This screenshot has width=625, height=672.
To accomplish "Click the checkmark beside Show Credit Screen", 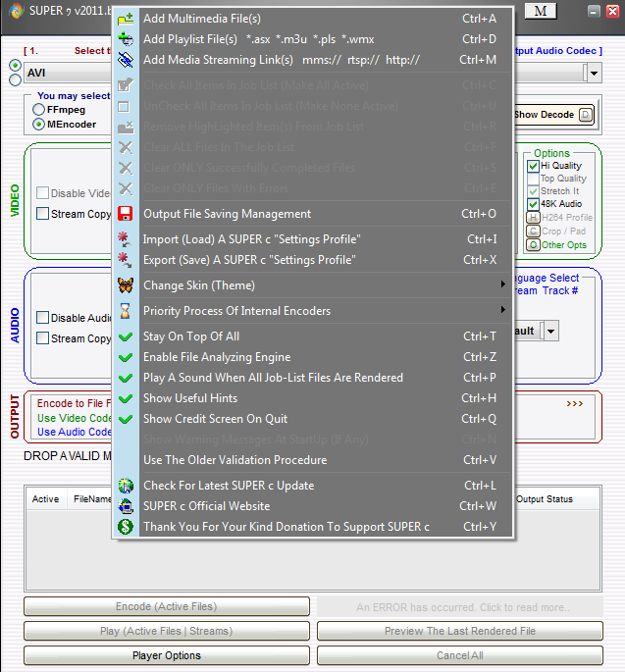I will click(x=126, y=419).
